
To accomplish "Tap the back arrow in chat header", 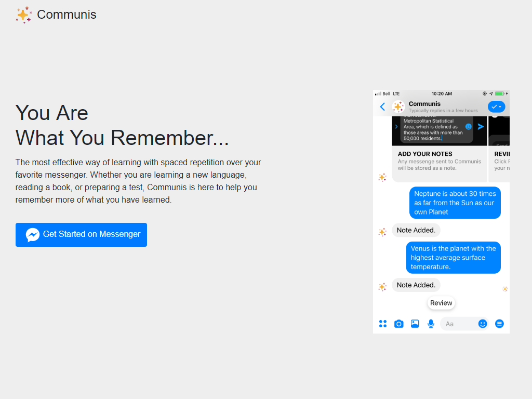I will coord(382,107).
